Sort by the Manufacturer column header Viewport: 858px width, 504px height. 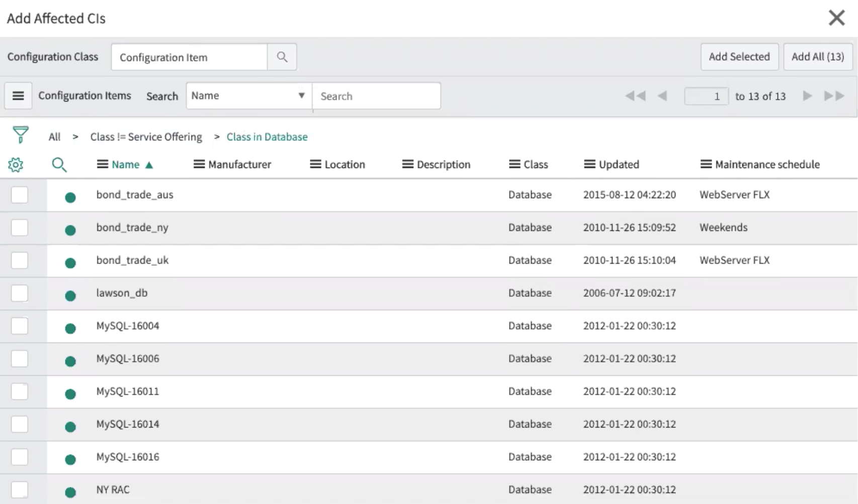[x=239, y=164]
